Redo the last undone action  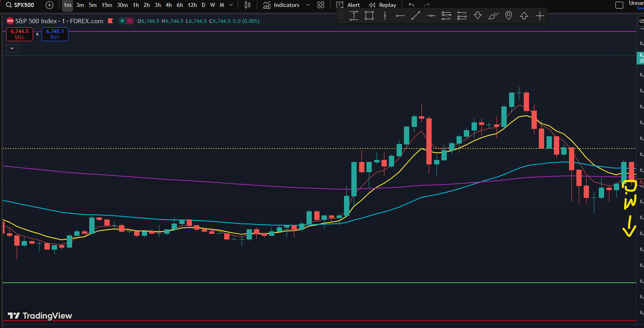[x=427, y=5]
